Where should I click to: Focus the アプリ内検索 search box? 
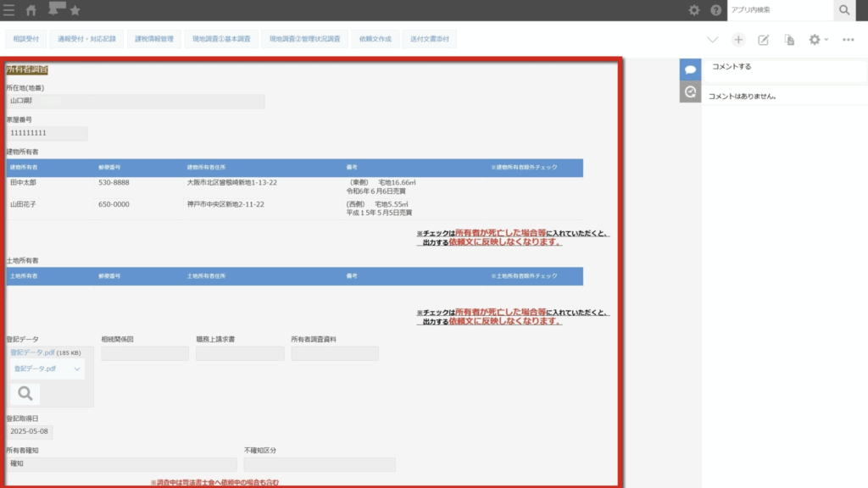pyautogui.click(x=780, y=10)
